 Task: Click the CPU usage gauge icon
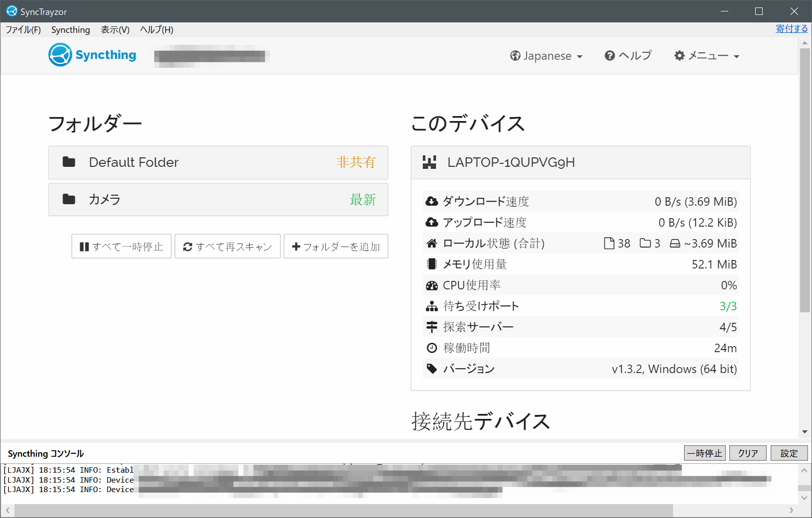(x=432, y=285)
